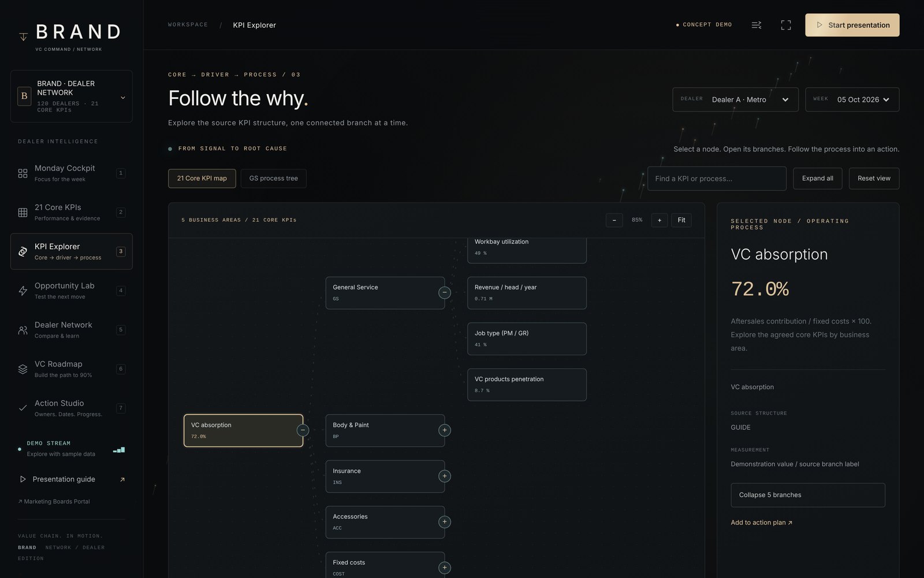This screenshot has width=924, height=578.
Task: Open the filter settings icon in header
Action: point(757,25)
